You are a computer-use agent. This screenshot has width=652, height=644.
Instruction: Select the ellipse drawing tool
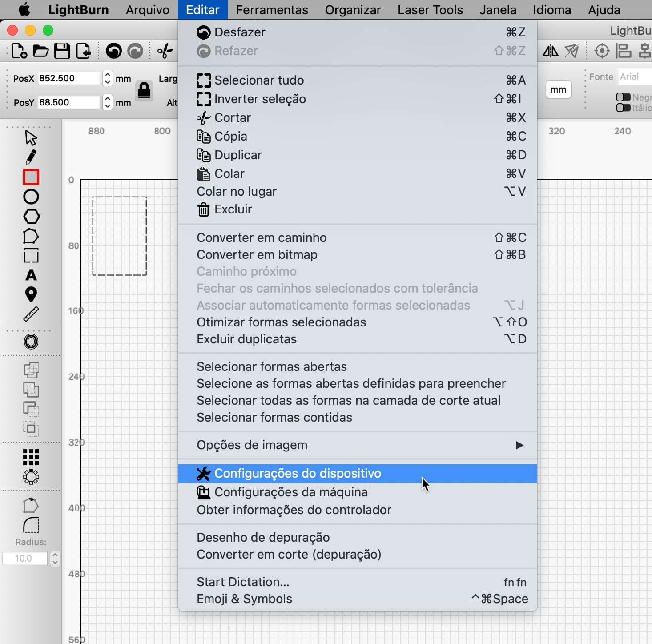click(31, 197)
